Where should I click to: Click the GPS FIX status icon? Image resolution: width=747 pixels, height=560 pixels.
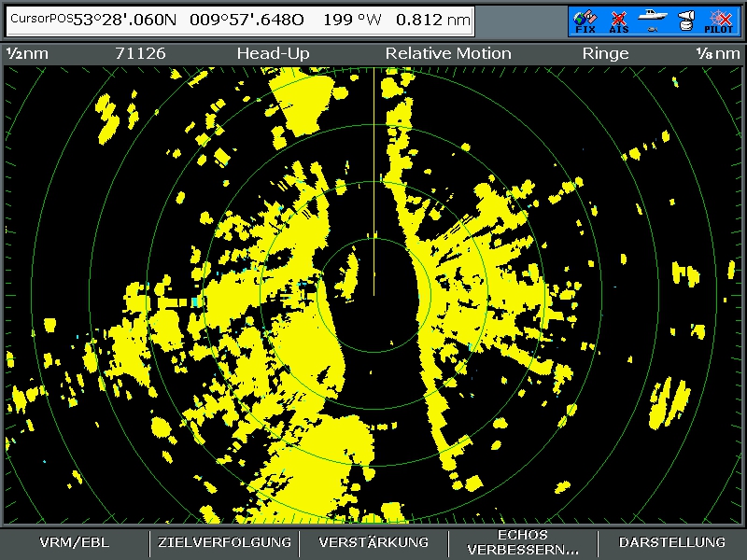tap(585, 21)
